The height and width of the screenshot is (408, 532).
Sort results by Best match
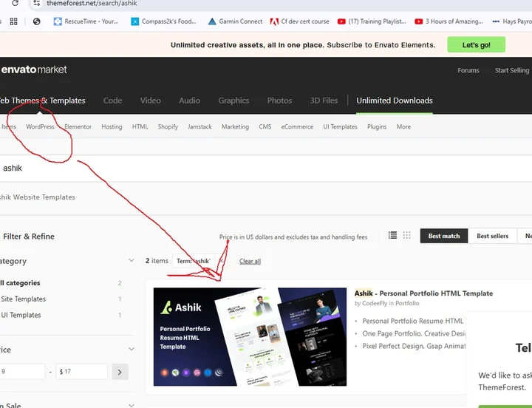tap(444, 236)
